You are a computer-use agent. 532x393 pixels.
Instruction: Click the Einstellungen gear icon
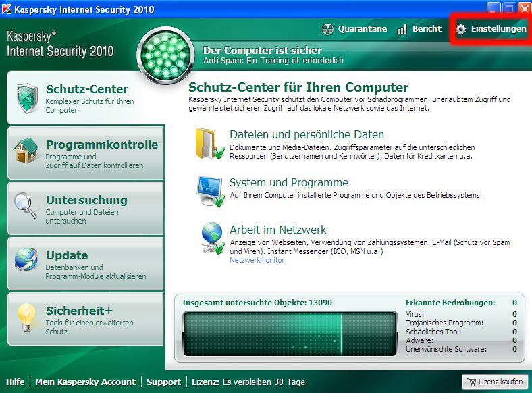tap(461, 29)
